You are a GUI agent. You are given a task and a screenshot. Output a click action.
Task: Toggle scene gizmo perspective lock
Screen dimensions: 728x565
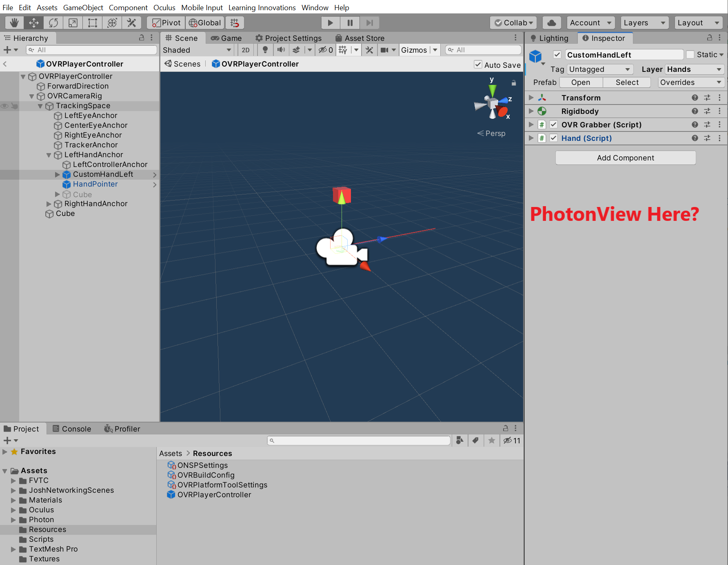pos(514,83)
